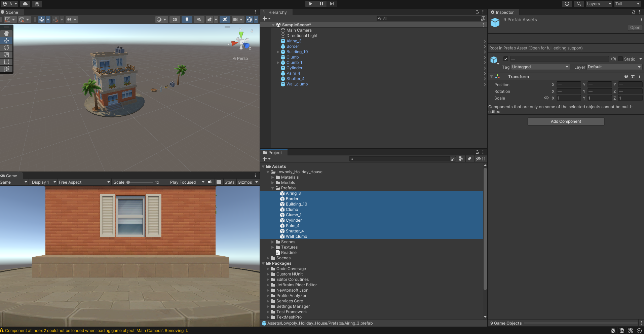Click the Stats button in Game view
The image size is (644, 334).
[x=229, y=182]
